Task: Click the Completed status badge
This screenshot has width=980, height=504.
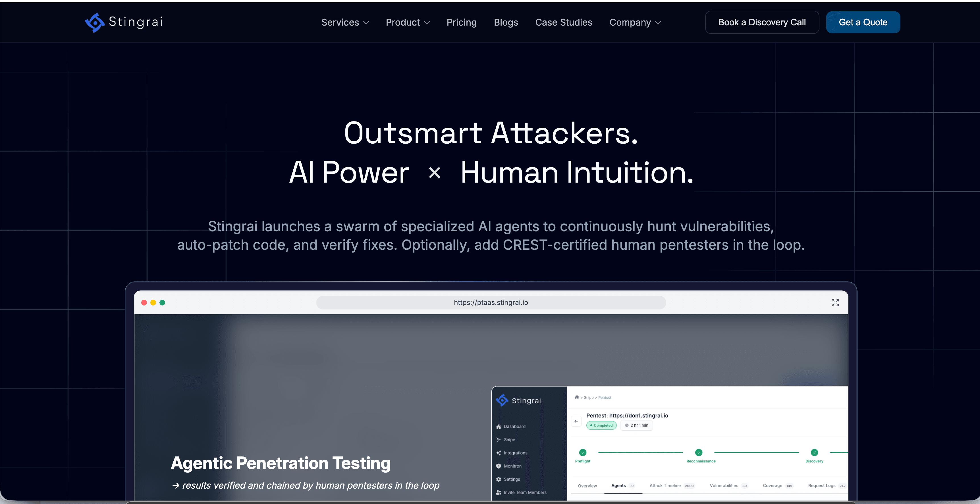Action: [x=601, y=425]
